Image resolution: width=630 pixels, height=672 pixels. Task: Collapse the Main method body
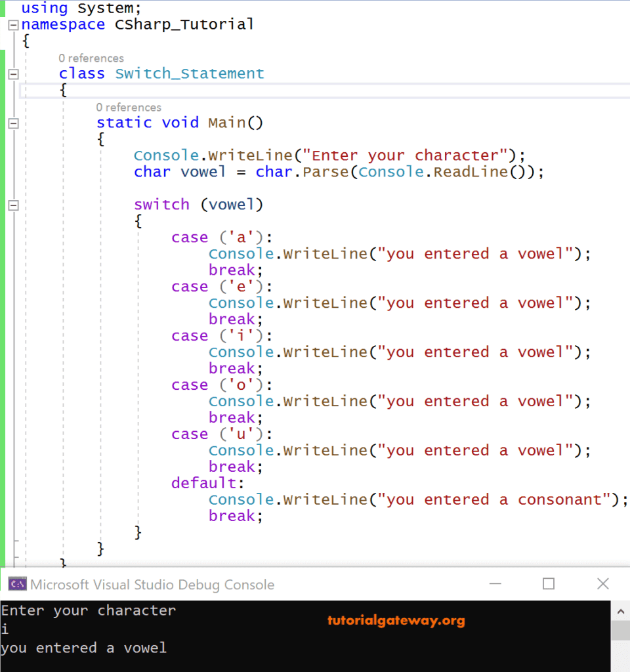click(12, 123)
